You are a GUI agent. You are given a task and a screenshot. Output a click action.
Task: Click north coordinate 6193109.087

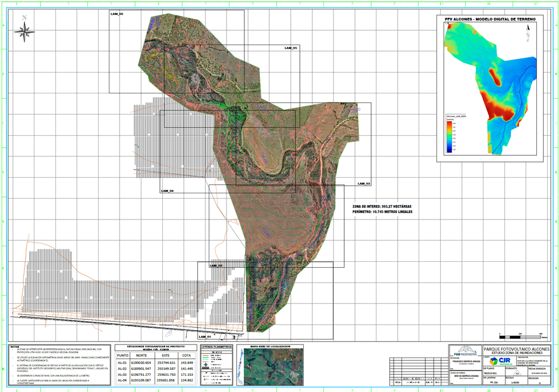[142, 381]
